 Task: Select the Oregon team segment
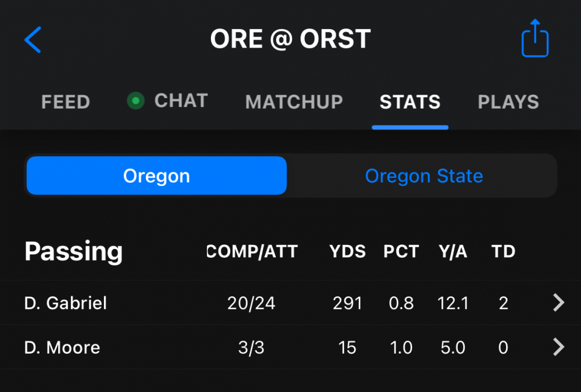[156, 175]
